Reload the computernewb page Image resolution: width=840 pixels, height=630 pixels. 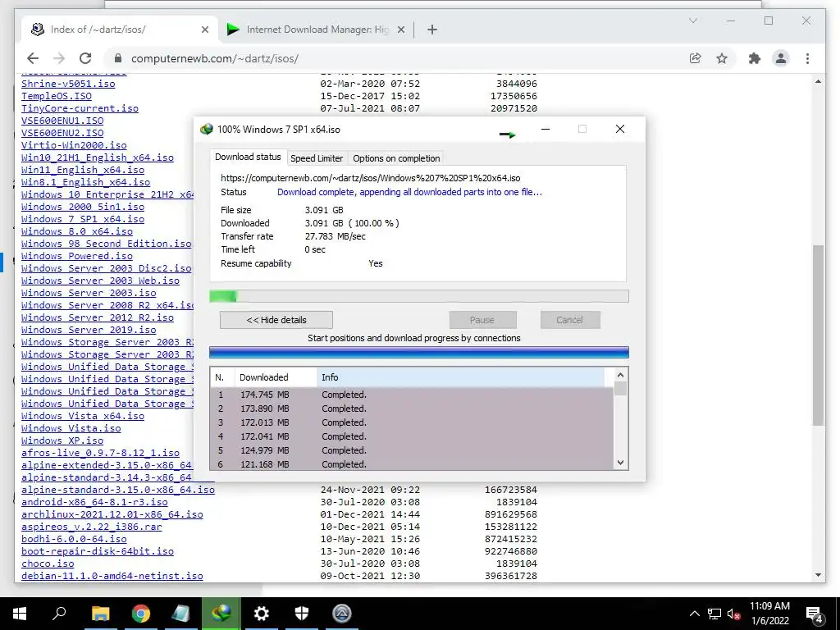tap(85, 58)
